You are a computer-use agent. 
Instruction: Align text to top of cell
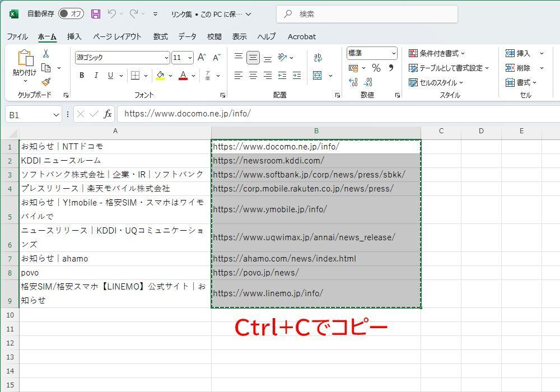pos(238,58)
